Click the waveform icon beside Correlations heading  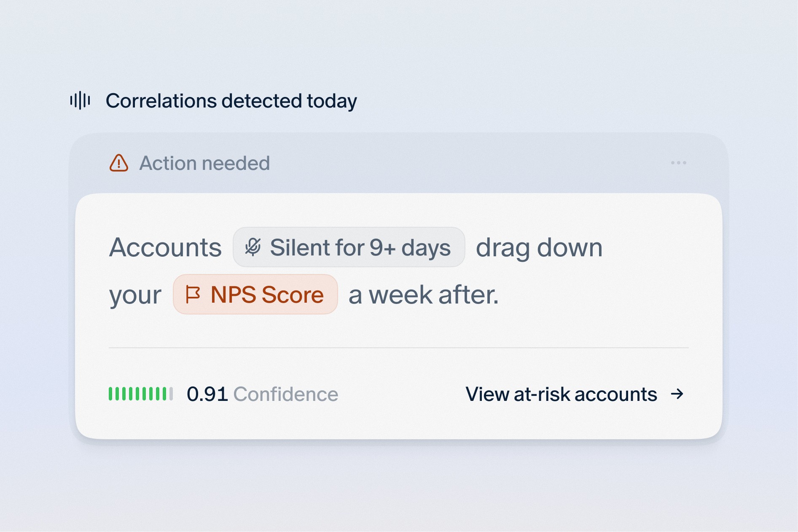80,101
